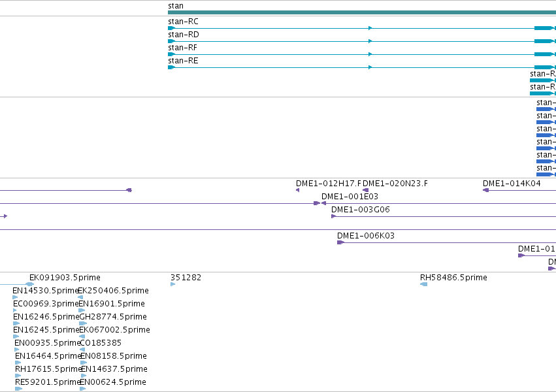Click the RE59201.5prime arrow glyph
Image resolution: width=556 pixels, height=392 pixels.
coord(18,389)
